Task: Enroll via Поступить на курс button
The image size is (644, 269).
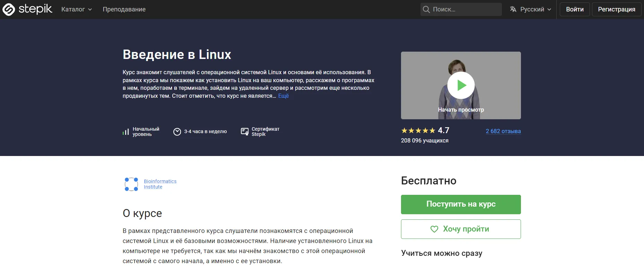Action: click(x=461, y=204)
